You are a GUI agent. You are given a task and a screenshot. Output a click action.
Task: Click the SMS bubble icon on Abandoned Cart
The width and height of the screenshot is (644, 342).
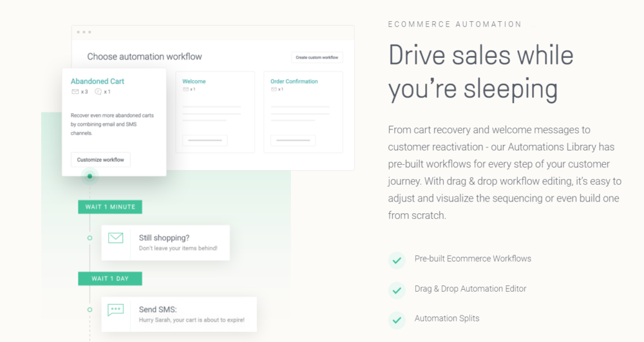[98, 92]
